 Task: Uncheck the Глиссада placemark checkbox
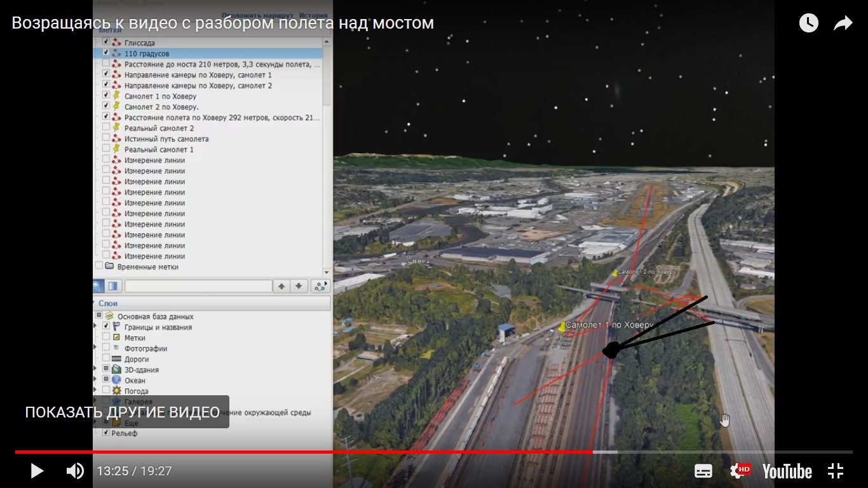point(106,43)
